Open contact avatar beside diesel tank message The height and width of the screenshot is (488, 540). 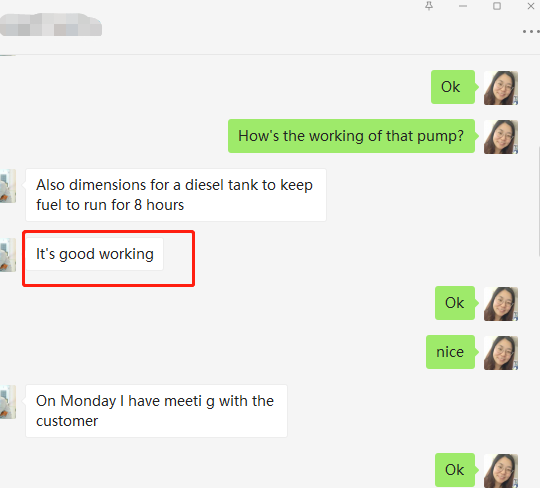click(x=8, y=186)
